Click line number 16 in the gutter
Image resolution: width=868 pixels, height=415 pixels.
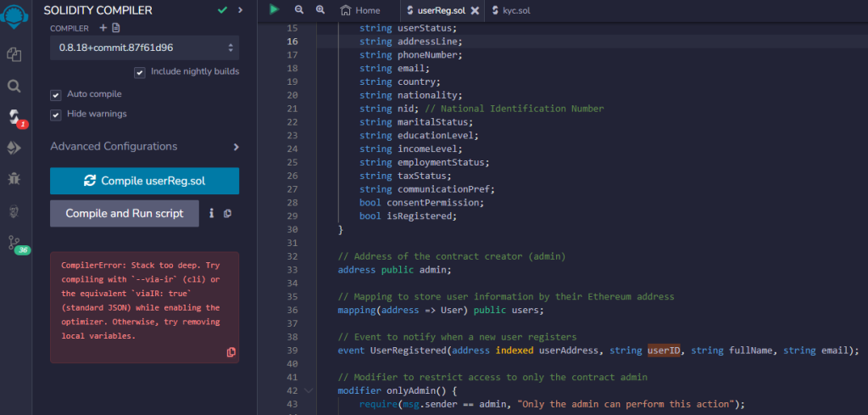pos(292,42)
